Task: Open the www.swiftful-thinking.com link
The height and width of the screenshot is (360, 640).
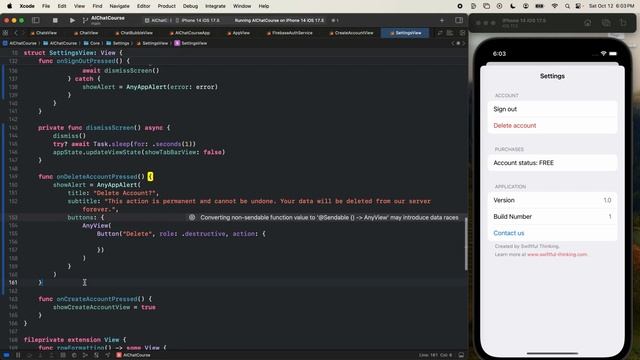Action: 557,254
